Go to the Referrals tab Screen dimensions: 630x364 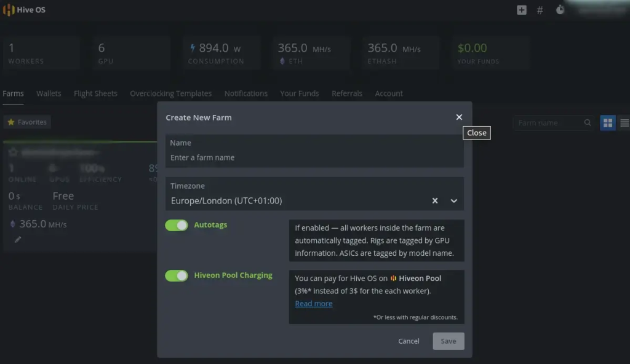(347, 93)
